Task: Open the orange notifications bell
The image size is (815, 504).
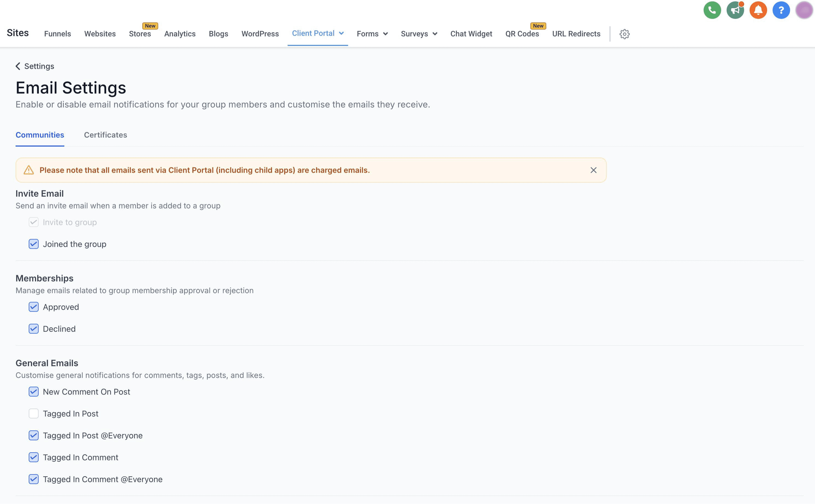Action: (x=758, y=10)
